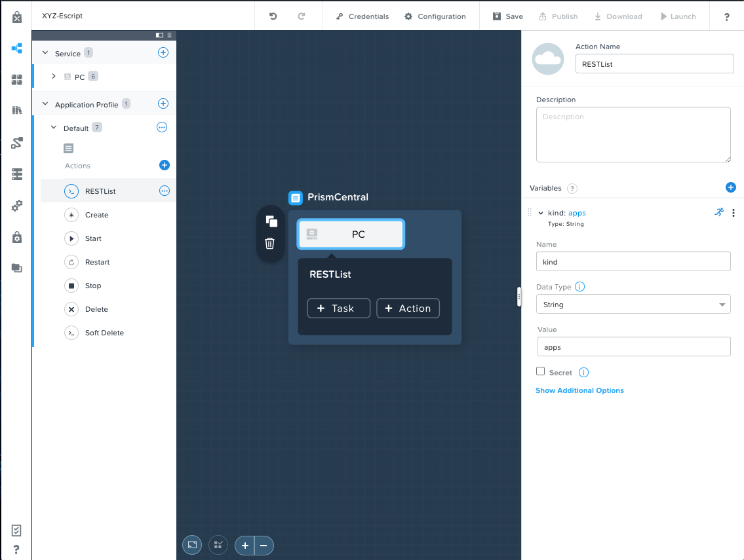Click Show Additional Options link
This screenshot has height=560, width=744.
(x=579, y=390)
